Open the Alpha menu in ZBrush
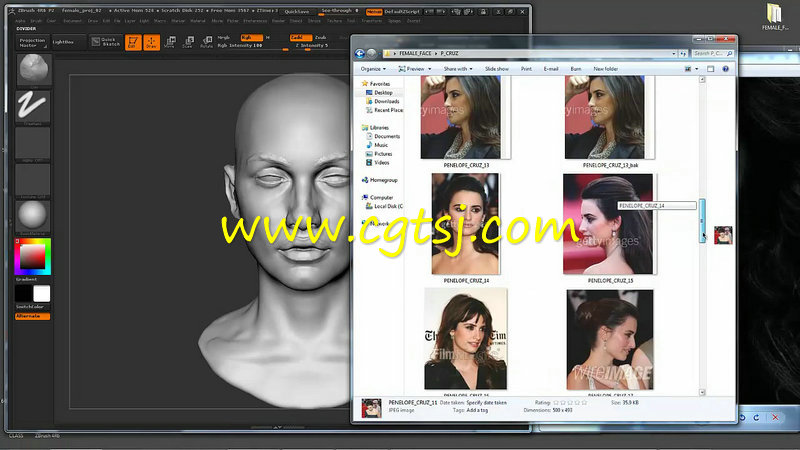The width and height of the screenshot is (800, 450). pyautogui.click(x=20, y=21)
